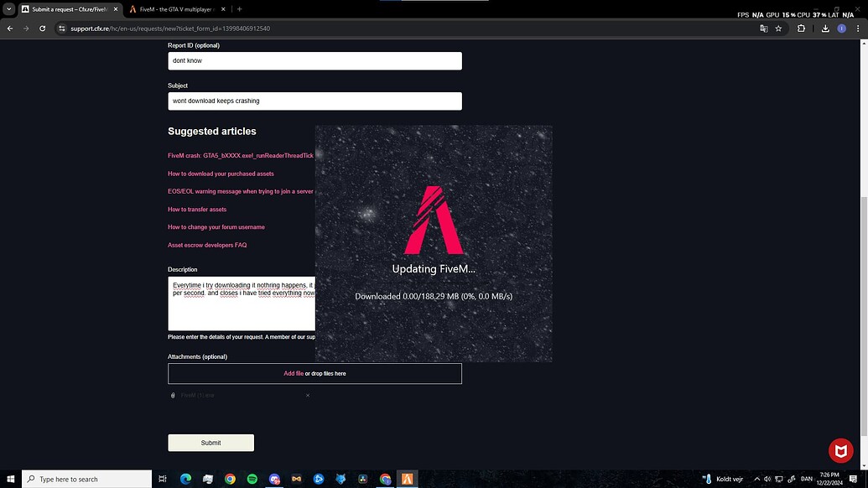Open the Chrome downloads icon
The height and width of the screenshot is (488, 868).
tap(825, 29)
